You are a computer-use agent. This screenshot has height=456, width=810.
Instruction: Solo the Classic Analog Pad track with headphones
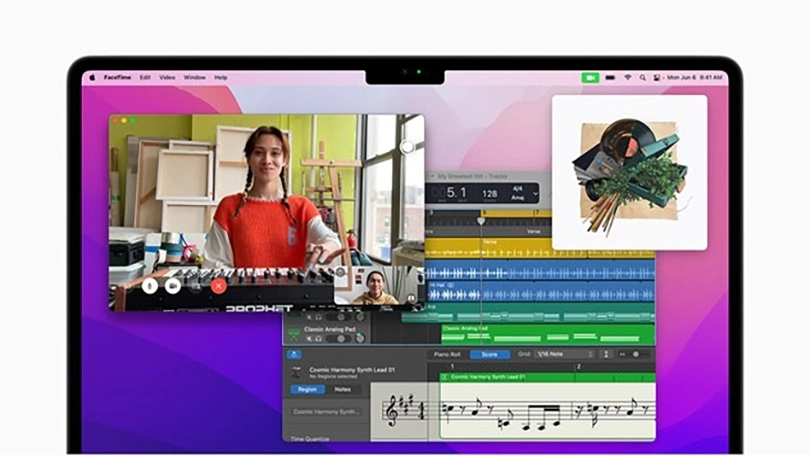(x=319, y=339)
